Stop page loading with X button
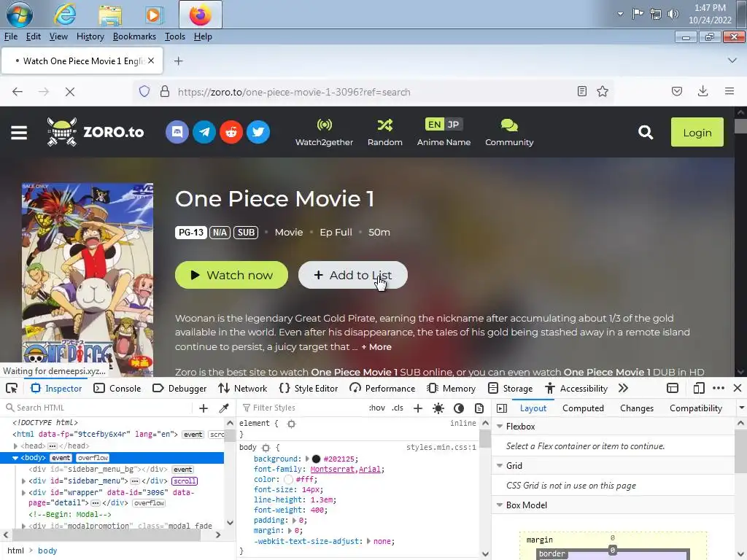Viewport: 747px width, 560px height. pos(70,91)
